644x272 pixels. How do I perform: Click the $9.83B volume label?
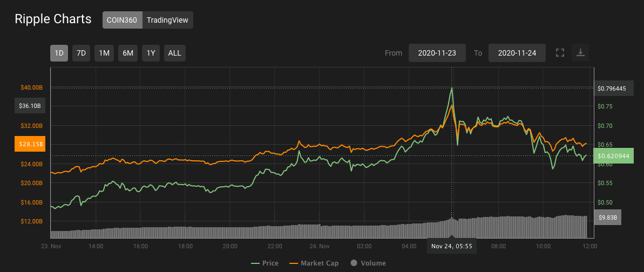pyautogui.click(x=607, y=217)
